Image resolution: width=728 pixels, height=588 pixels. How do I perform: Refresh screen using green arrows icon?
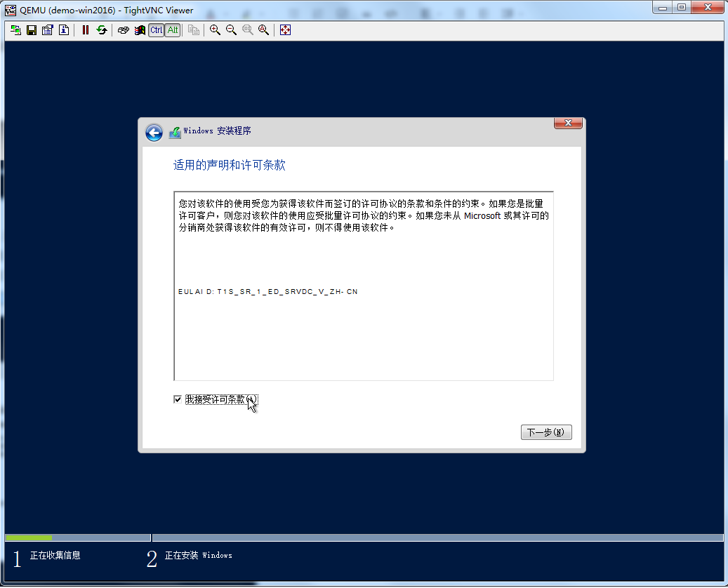pos(102,30)
